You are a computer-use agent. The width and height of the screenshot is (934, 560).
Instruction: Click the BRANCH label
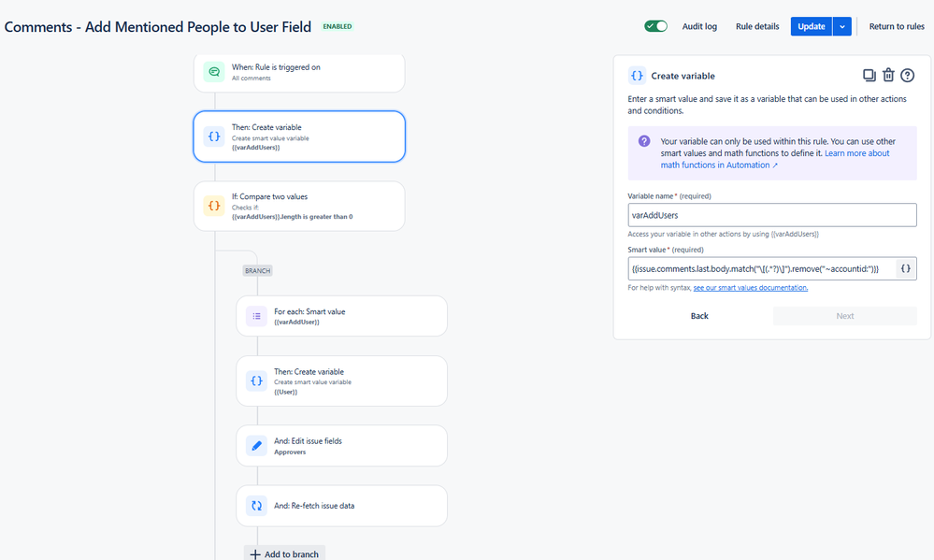point(257,270)
